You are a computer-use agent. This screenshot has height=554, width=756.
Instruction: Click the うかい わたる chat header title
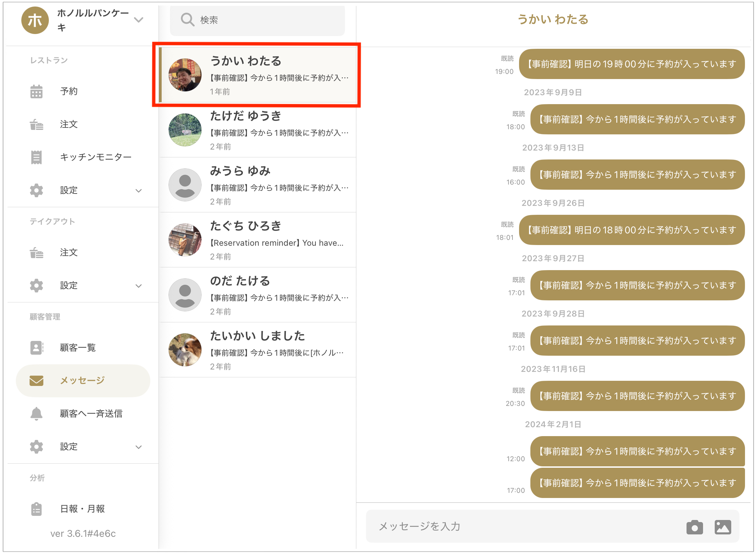coord(553,20)
